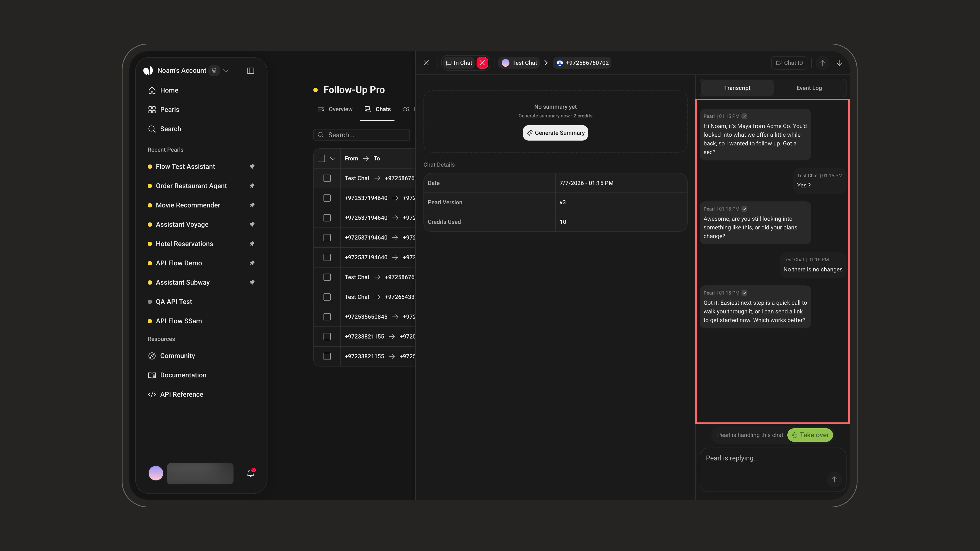Click Generate Summary button
This screenshot has height=551, width=980.
(555, 133)
